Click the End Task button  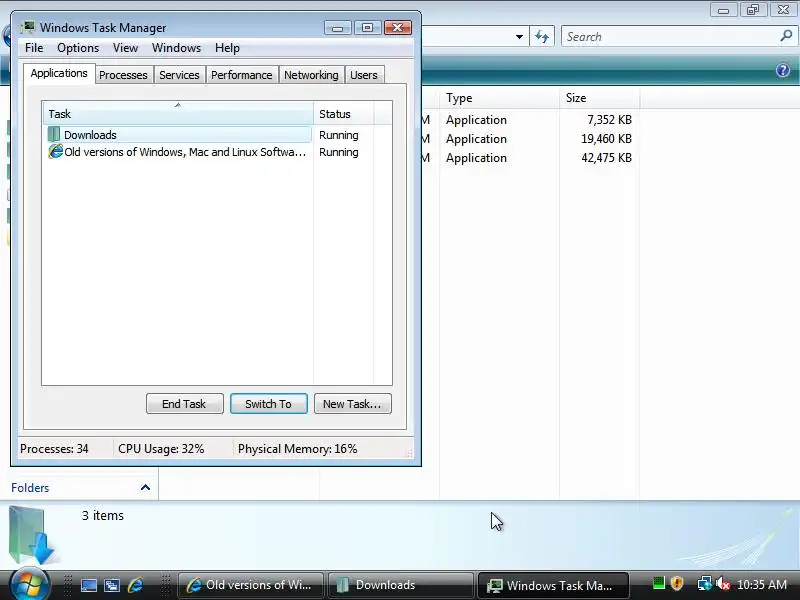coord(184,404)
